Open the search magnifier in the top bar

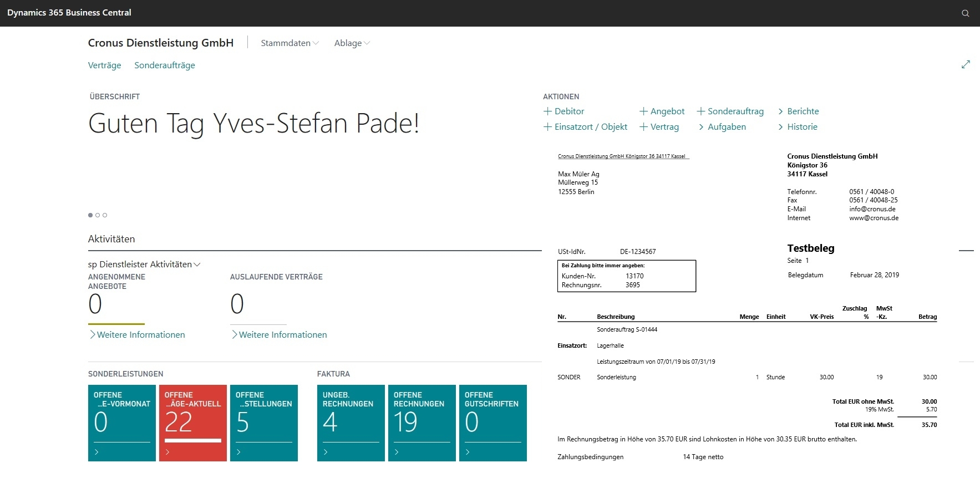tap(966, 13)
